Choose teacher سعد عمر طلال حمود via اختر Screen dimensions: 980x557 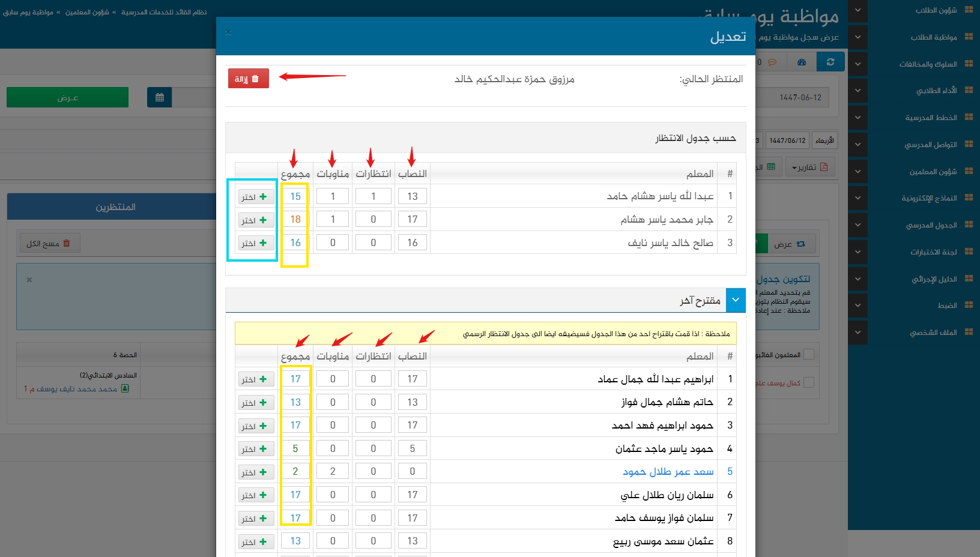[x=256, y=472]
